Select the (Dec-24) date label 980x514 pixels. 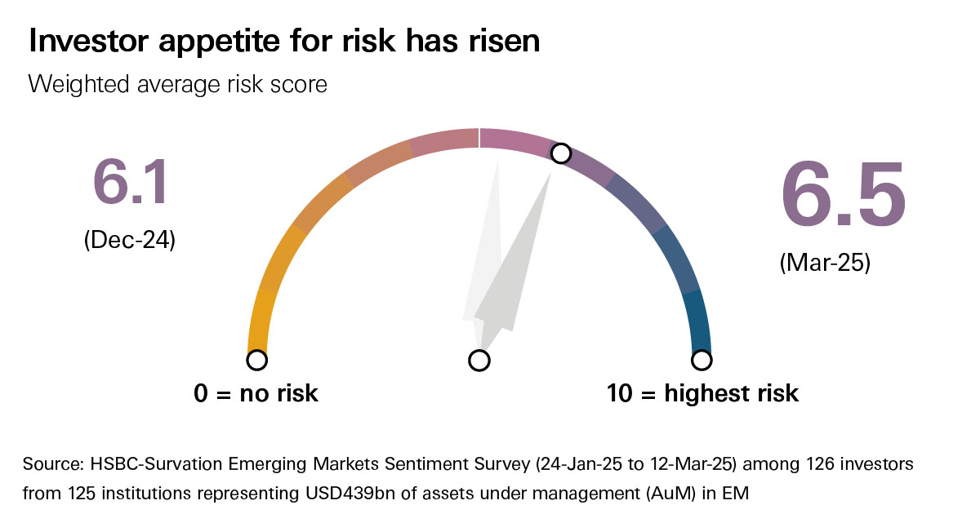click(x=130, y=241)
